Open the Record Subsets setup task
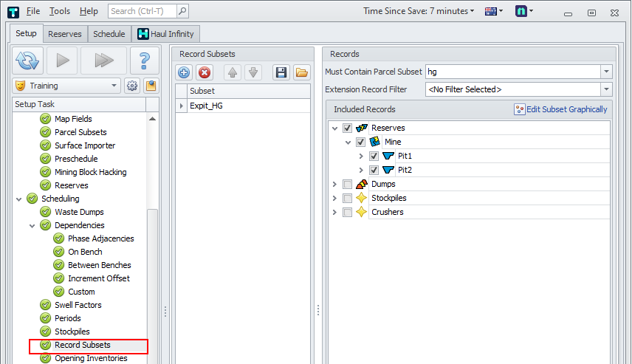This screenshot has height=364, width=632. (x=83, y=345)
